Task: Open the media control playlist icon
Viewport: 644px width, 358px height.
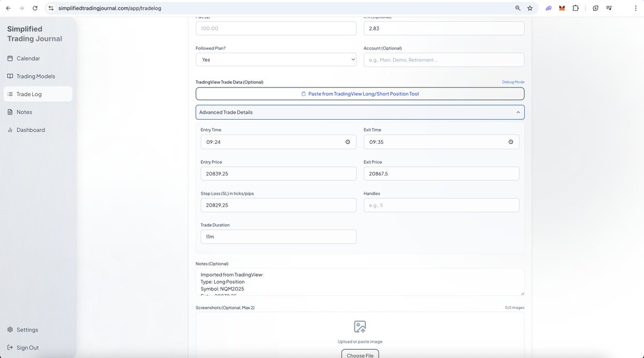Action: [609, 8]
